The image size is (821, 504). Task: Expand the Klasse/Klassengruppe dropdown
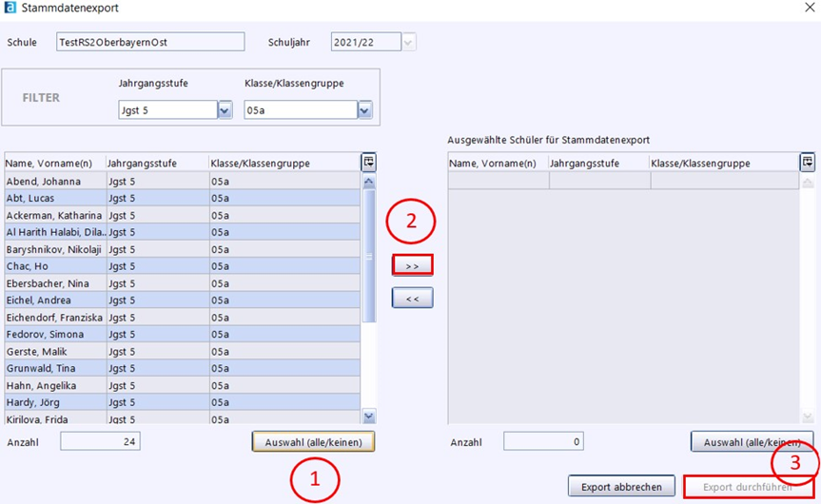[364, 111]
